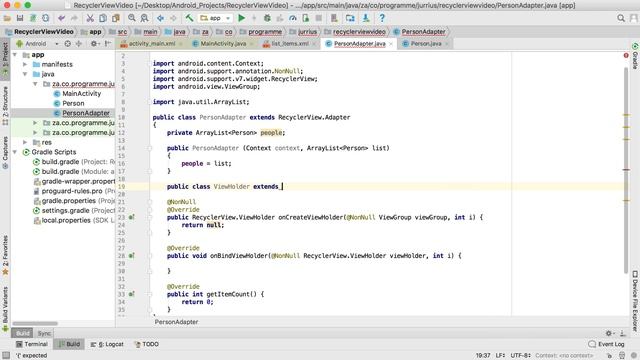Image resolution: width=640 pixels, height=360 pixels.
Task: Expand the res folder
Action: point(25,142)
